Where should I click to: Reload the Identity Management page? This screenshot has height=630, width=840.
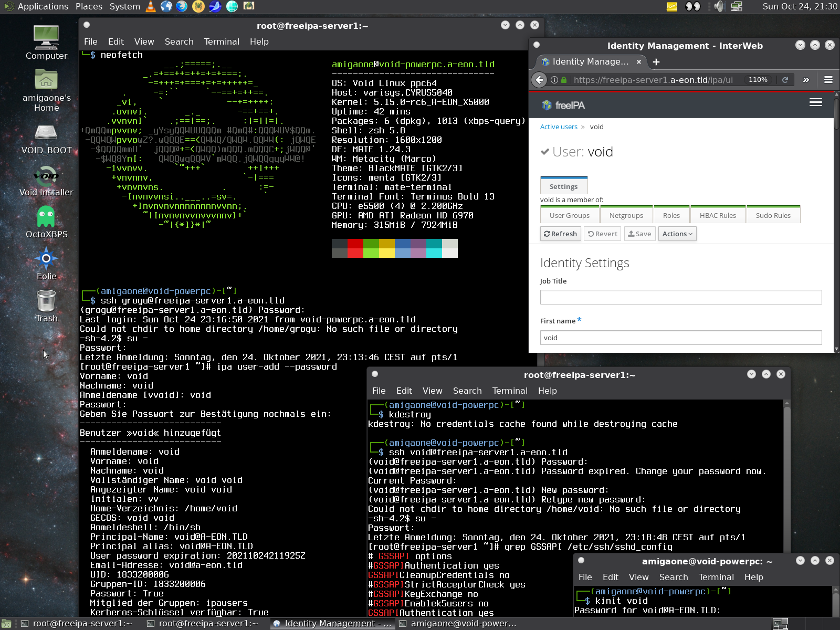click(785, 80)
